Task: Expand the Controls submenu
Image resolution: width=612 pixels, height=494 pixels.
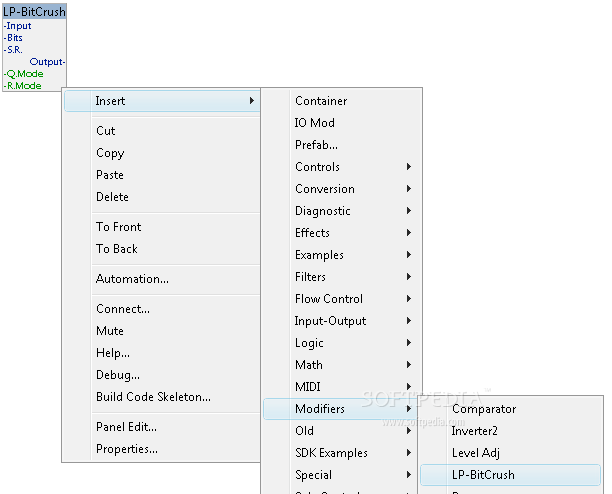Action: click(x=342, y=167)
